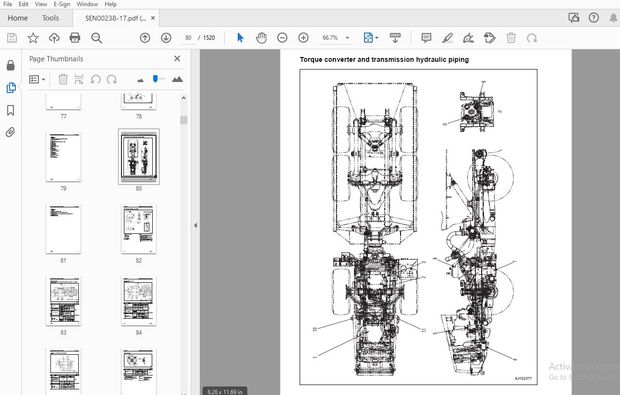Open the help question mark icon
The image size is (620, 395).
[x=594, y=18]
